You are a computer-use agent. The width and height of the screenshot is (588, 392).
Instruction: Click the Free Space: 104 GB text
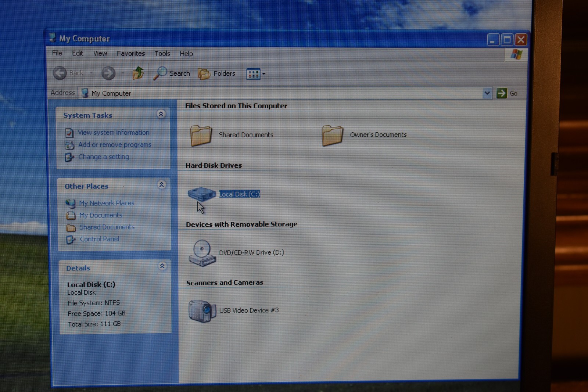[96, 313]
